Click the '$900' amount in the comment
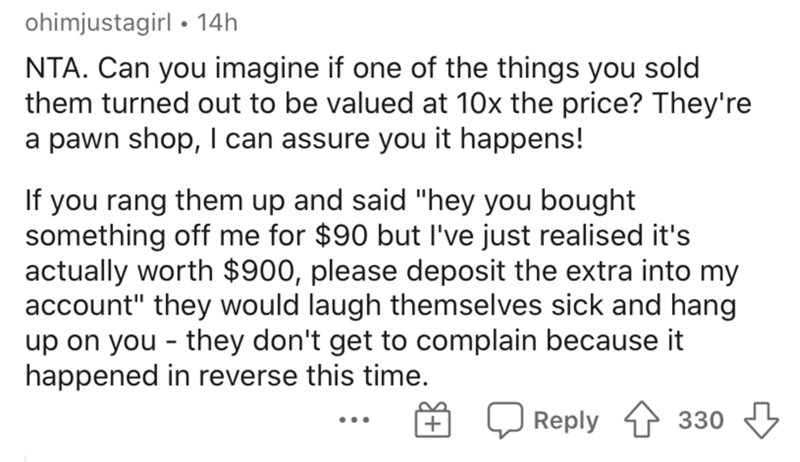Screen dimensions: 800x462 click(257, 271)
